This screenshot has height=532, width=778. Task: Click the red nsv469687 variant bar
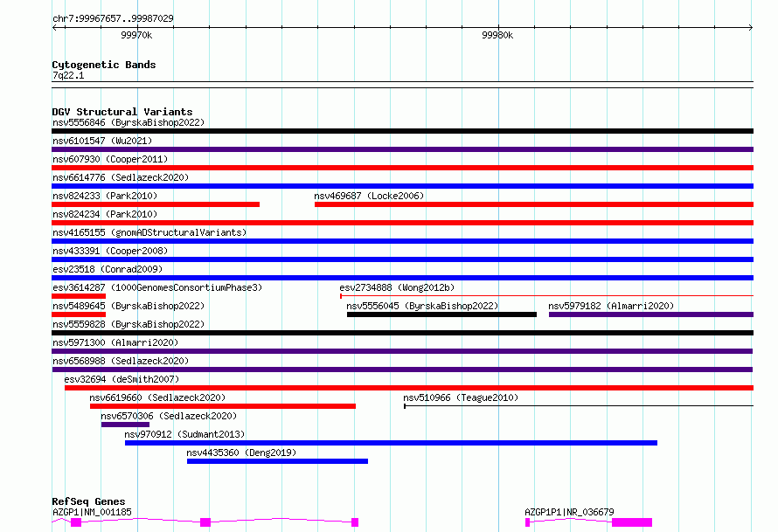pos(534,204)
